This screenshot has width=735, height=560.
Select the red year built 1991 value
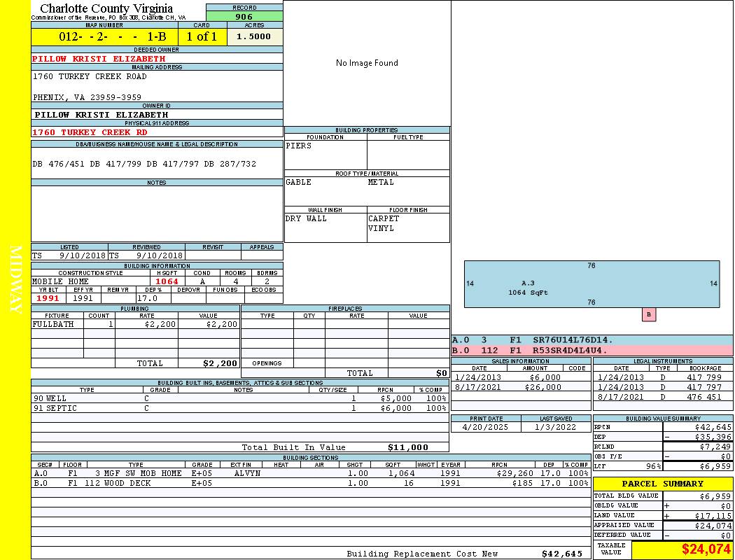click(x=48, y=298)
